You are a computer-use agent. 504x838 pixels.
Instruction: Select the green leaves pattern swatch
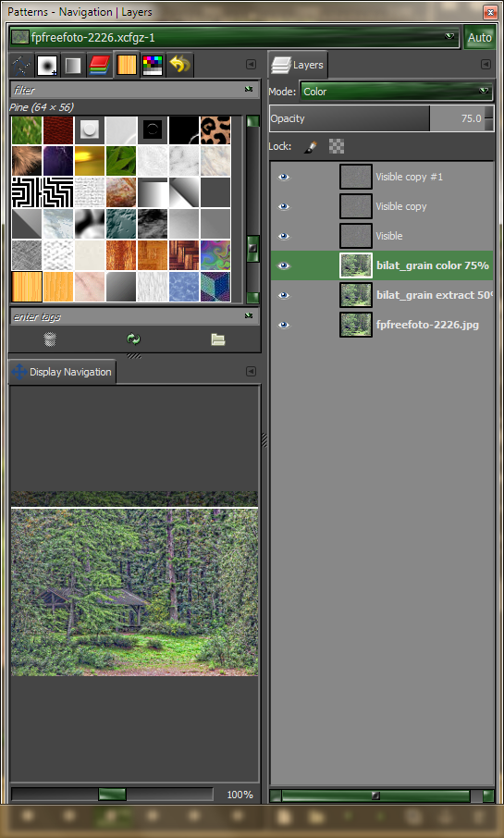pos(121,161)
